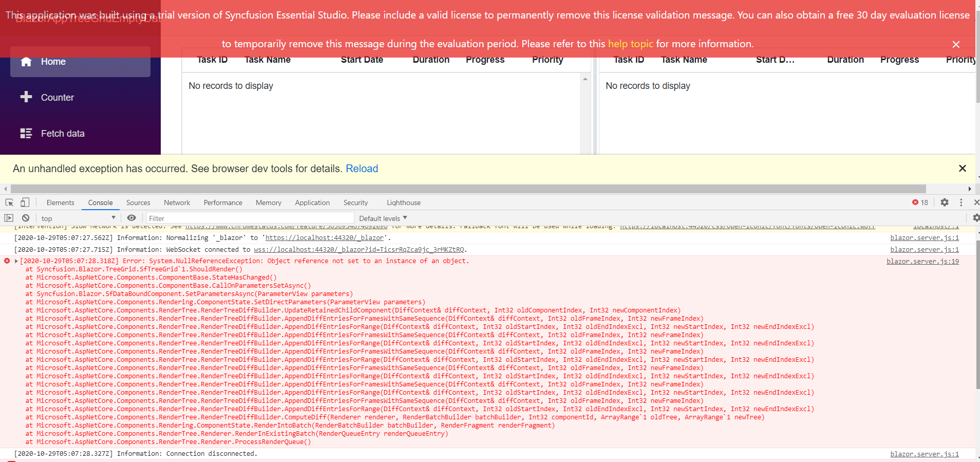
Task: Open the DevTools three-dot customize menu
Action: (x=961, y=202)
